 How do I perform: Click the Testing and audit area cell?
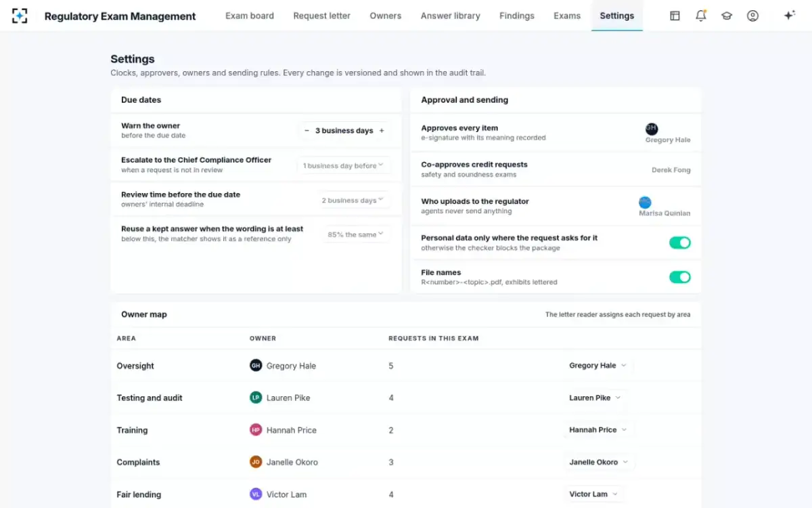pyautogui.click(x=150, y=398)
